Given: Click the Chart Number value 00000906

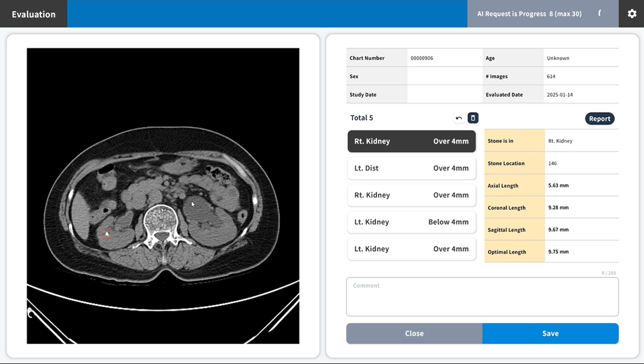Looking at the screenshot, I should pyautogui.click(x=422, y=58).
